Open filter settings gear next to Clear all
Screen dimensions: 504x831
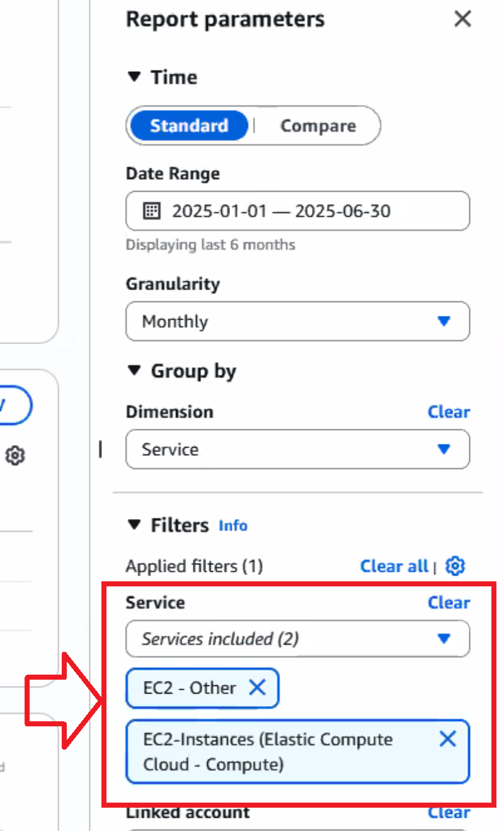click(x=455, y=566)
